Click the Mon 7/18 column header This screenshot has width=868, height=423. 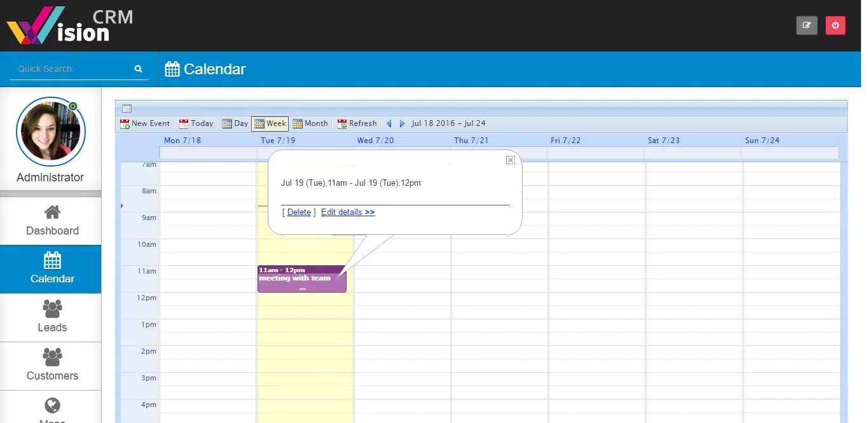(x=183, y=141)
